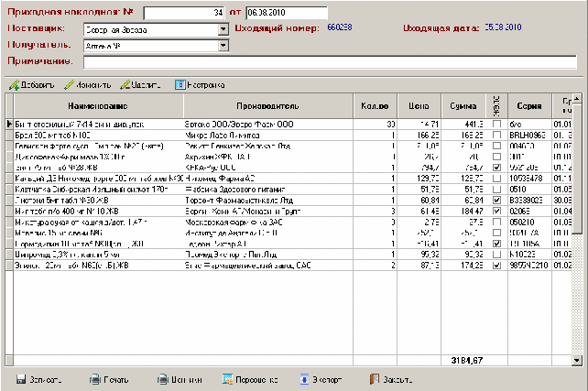Save with the Записать floppy disk icon
Image resolution: width=588 pixels, height=391 pixels.
21,379
